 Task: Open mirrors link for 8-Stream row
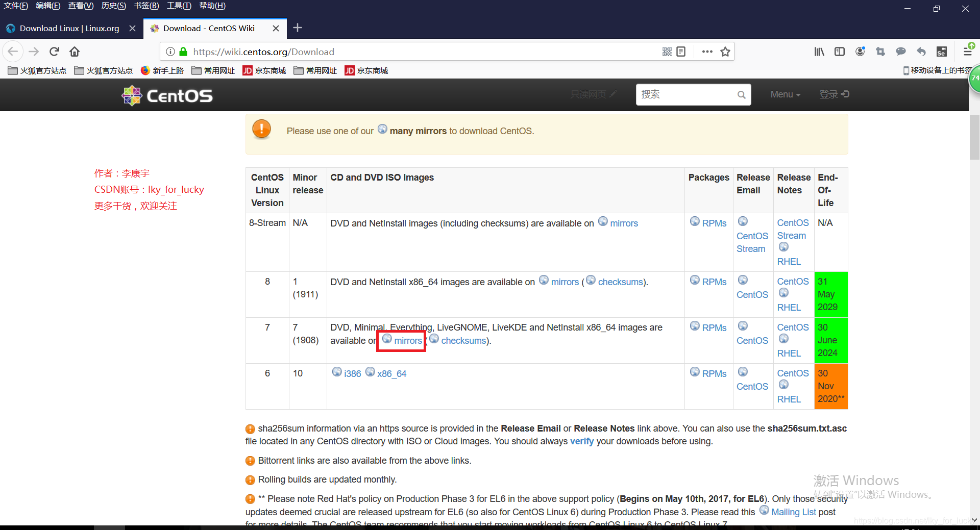click(x=624, y=223)
